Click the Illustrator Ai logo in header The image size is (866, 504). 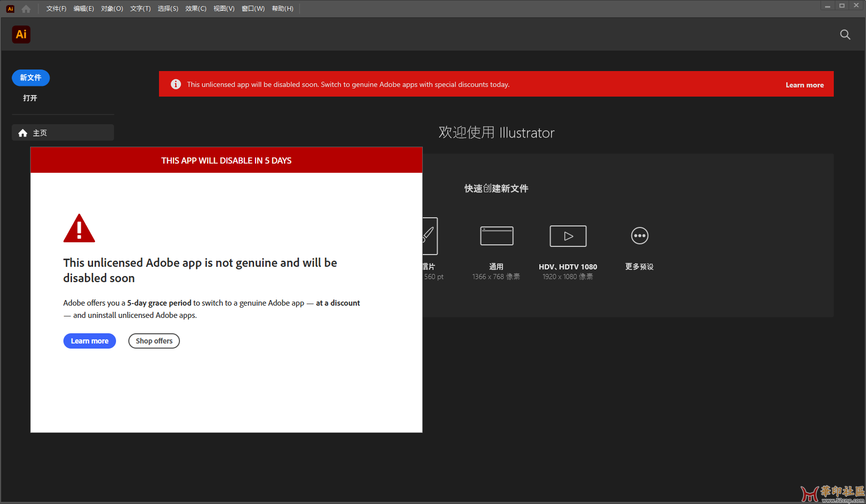click(x=21, y=34)
